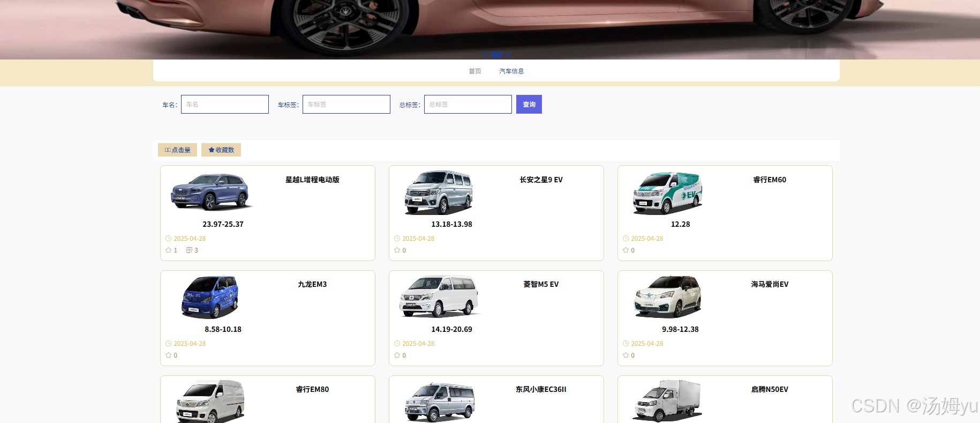Open the 星越L增程电动版 title link
The height and width of the screenshot is (423, 980).
pos(312,180)
